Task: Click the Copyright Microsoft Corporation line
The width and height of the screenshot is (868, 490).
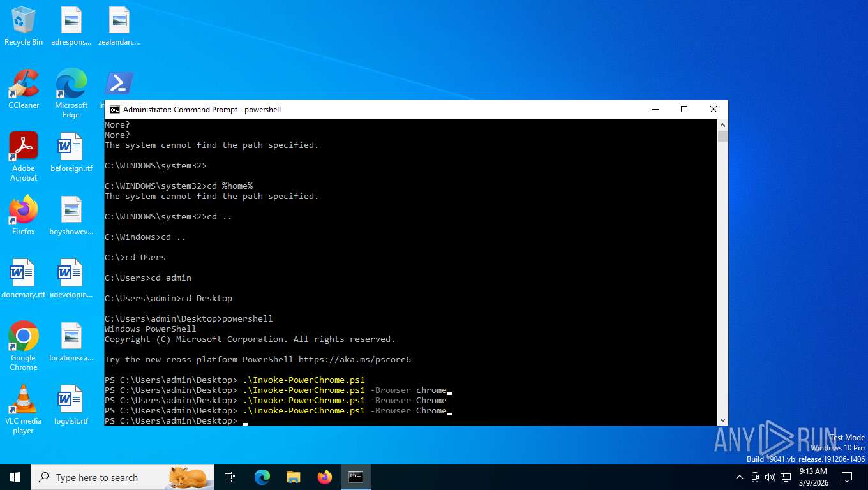Action: coord(250,339)
